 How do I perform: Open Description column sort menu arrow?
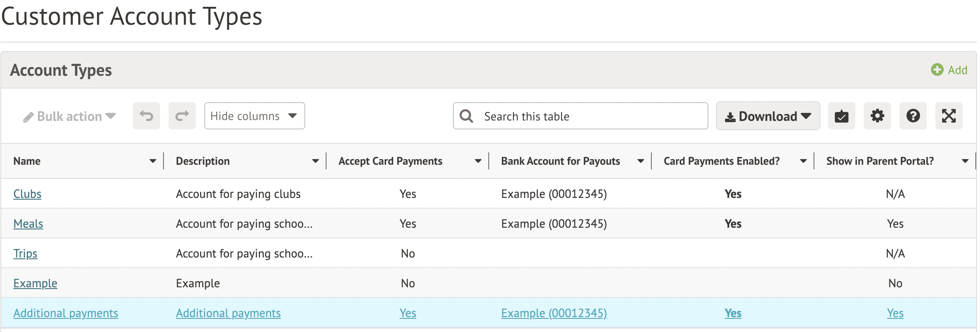click(x=315, y=161)
